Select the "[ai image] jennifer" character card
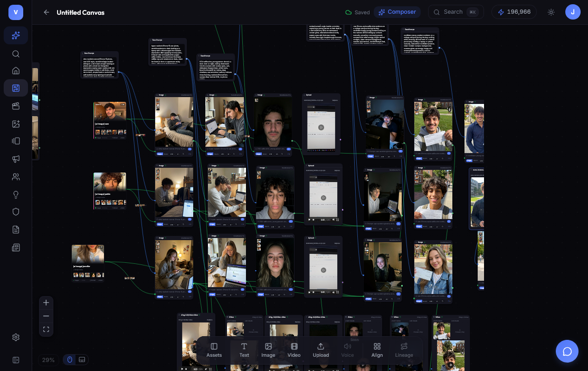Viewport: 588px width, 371px height. [x=88, y=263]
